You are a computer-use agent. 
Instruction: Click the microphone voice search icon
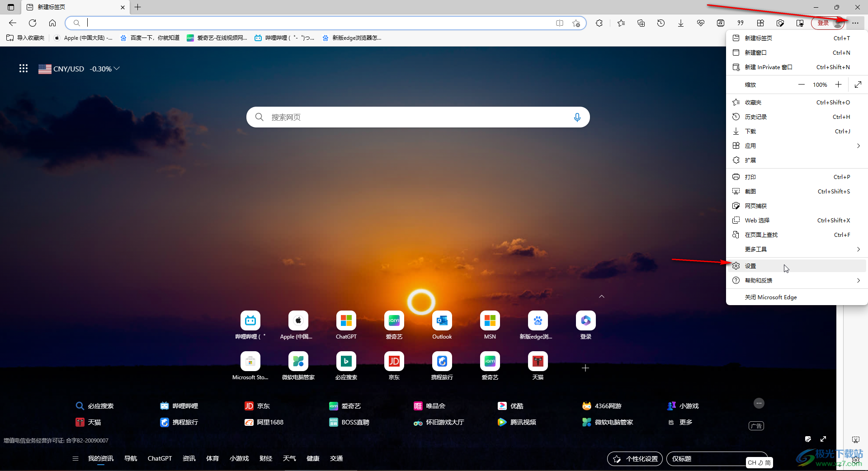click(x=577, y=118)
